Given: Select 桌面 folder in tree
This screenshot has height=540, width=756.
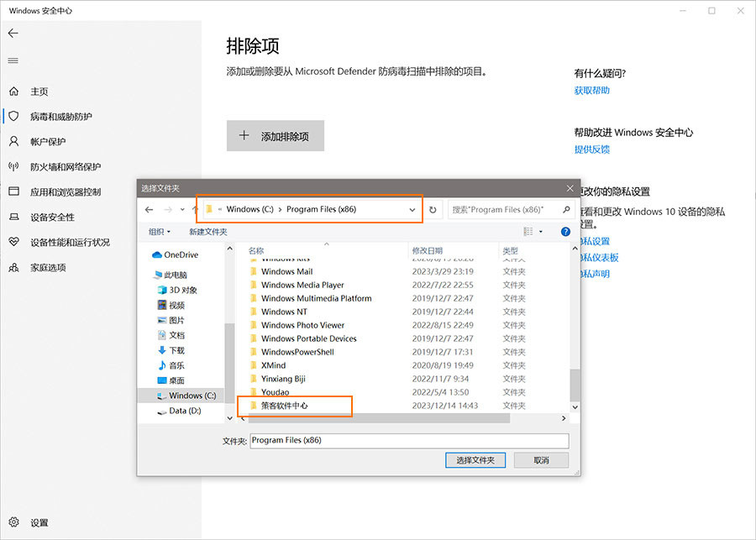Looking at the screenshot, I should point(171,380).
